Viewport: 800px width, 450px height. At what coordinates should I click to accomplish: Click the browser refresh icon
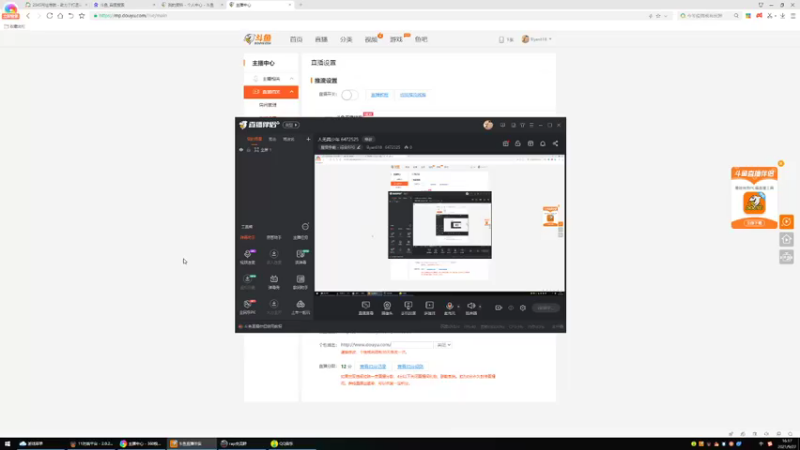pos(49,16)
